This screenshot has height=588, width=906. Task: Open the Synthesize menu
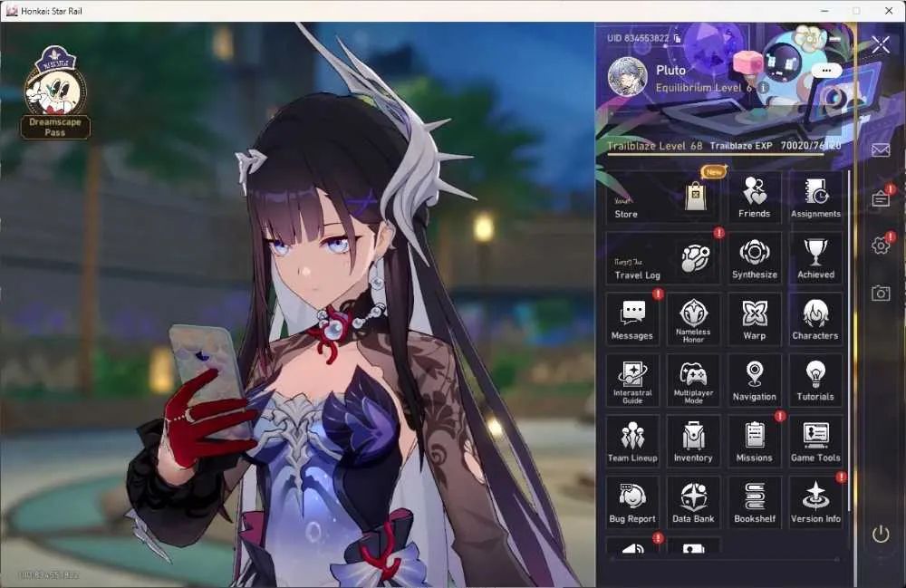755,258
